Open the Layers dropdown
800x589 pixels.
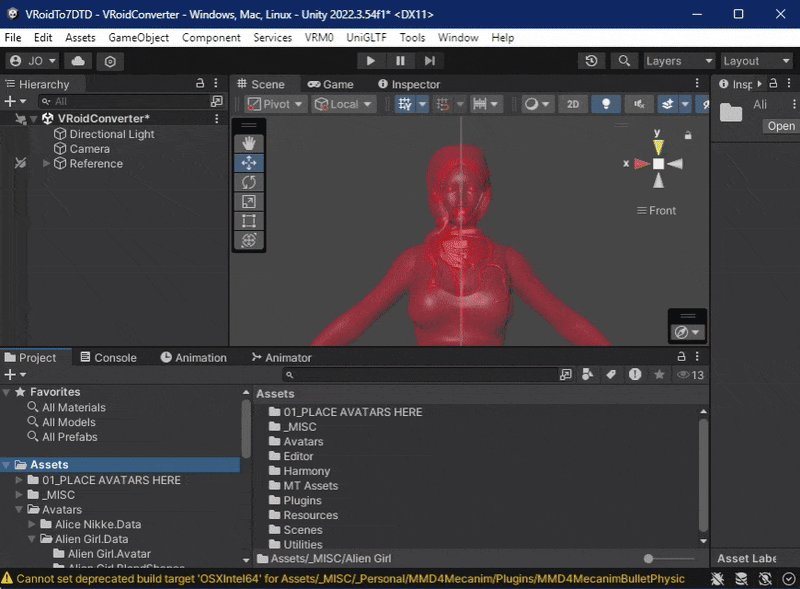[x=679, y=61]
